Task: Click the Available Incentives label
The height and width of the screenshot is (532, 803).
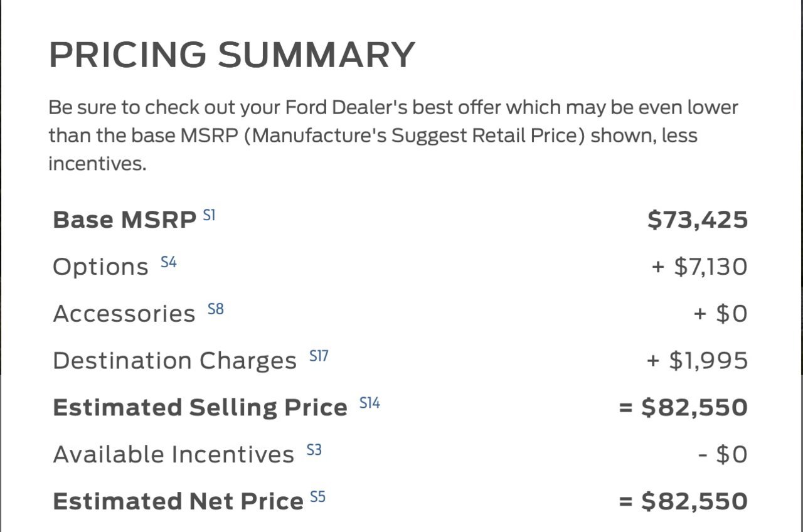Action: coord(173,455)
